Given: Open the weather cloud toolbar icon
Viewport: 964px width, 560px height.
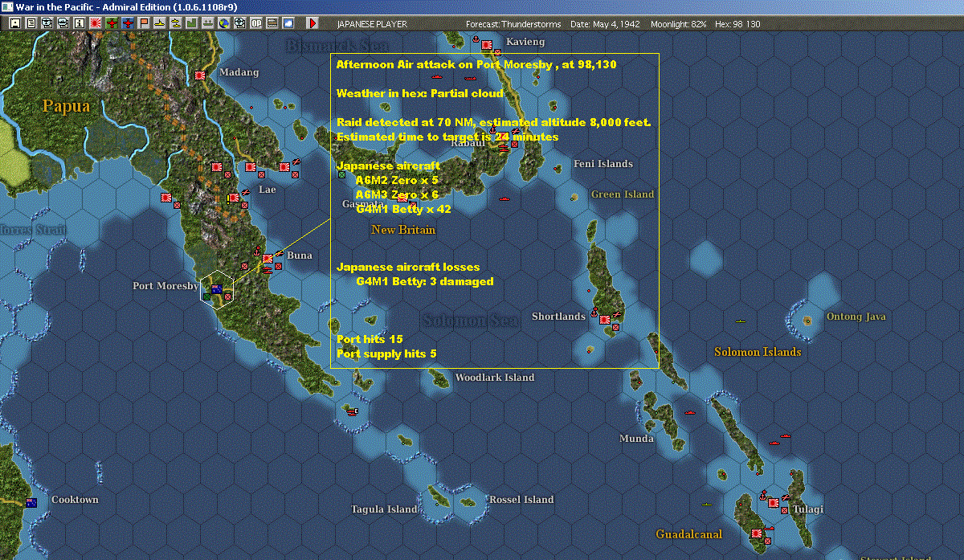Looking at the screenshot, I should pyautogui.click(x=288, y=23).
